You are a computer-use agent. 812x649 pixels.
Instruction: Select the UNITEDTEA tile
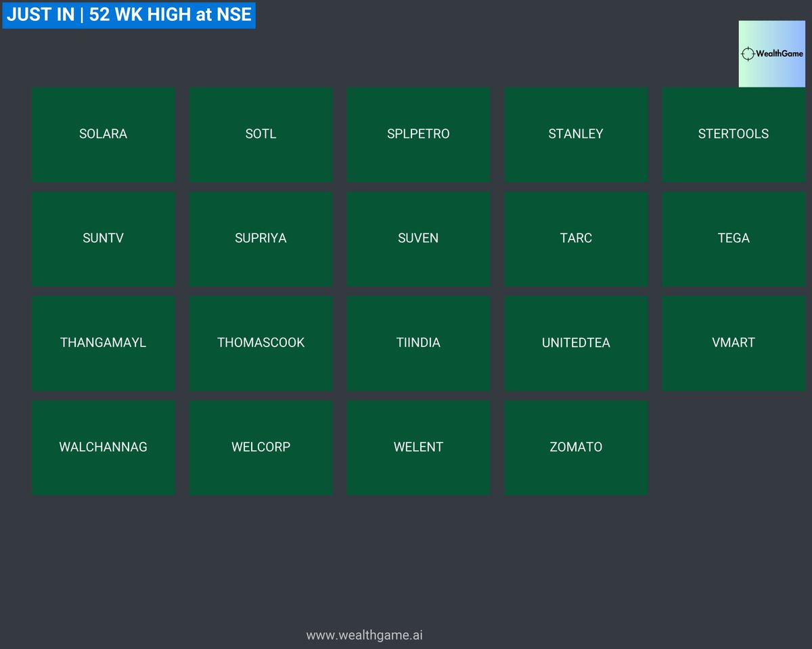(576, 342)
